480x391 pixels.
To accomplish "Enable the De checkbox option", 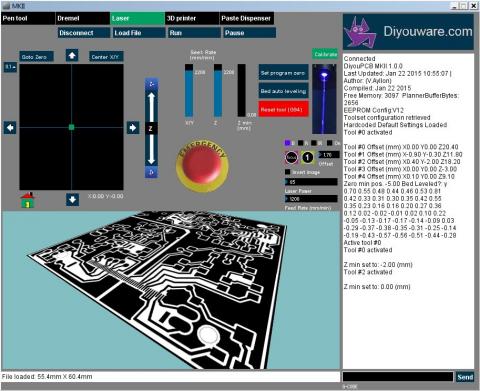I will point(330,143).
